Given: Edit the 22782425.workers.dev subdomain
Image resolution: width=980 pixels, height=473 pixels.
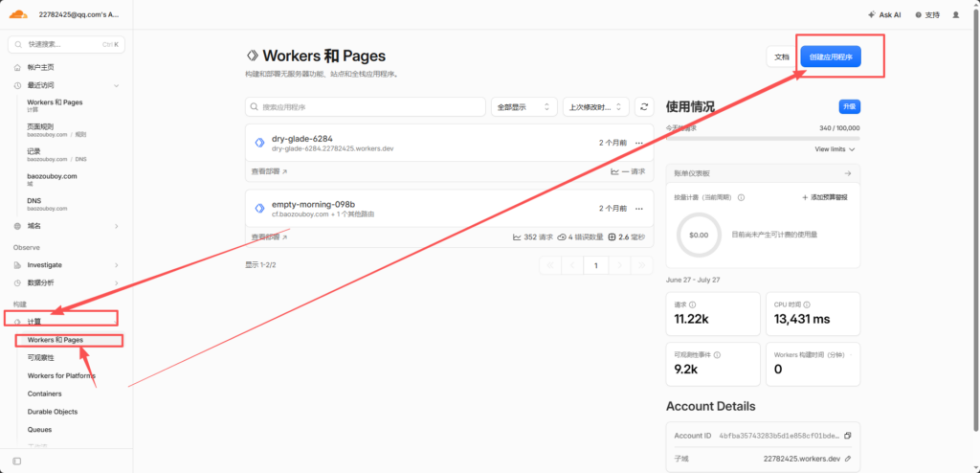Looking at the screenshot, I should click(x=848, y=458).
